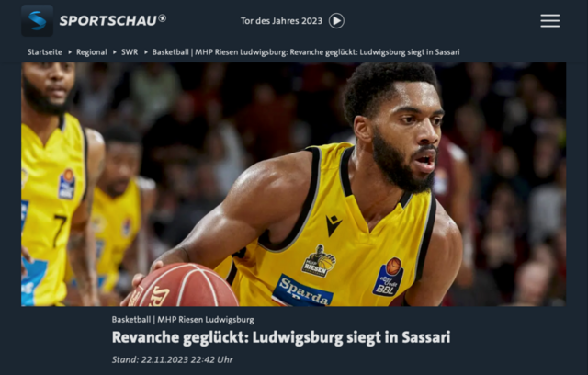Open the Regional breadcrumb
The image size is (588, 375).
click(x=92, y=52)
